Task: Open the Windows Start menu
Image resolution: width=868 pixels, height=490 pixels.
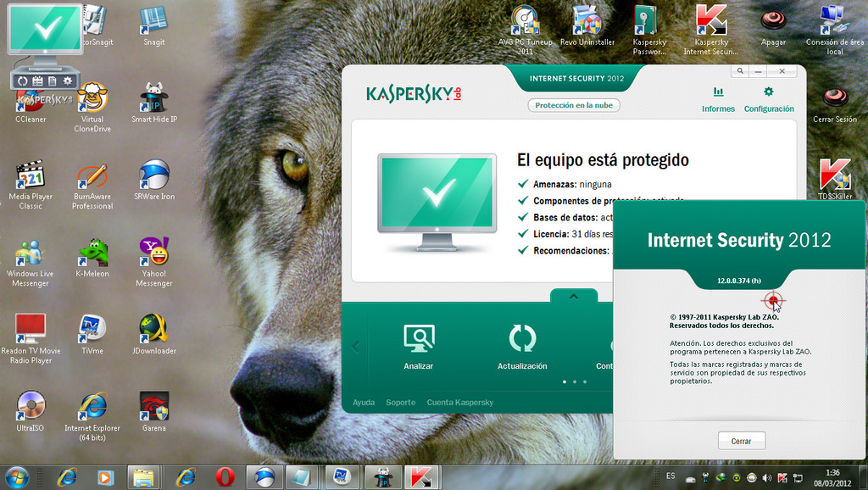Action: (17, 477)
